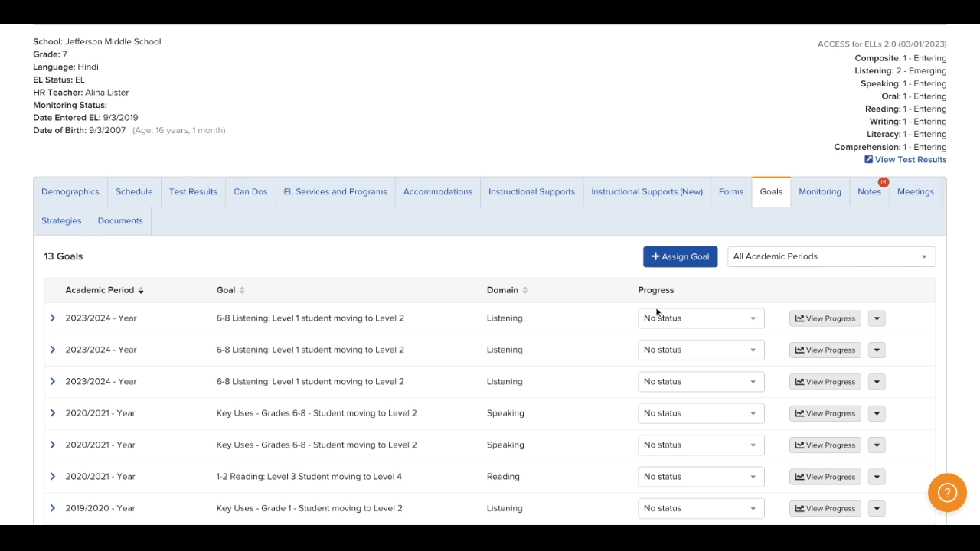The height and width of the screenshot is (551, 980).
Task: Click 'School: Jefferson Middle School' text
Action: [x=97, y=41]
